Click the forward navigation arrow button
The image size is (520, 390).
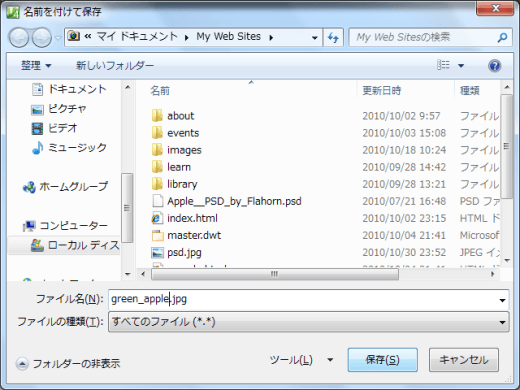tap(41, 37)
